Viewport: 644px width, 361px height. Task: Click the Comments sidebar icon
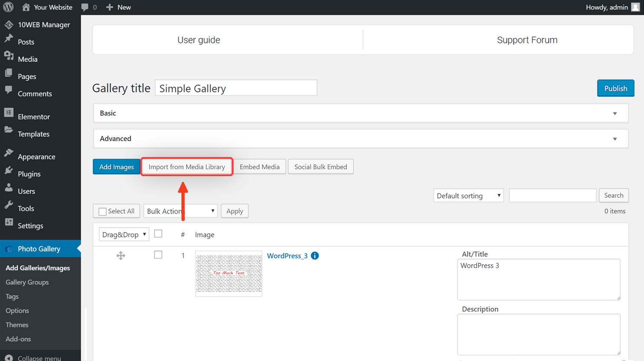pos(9,90)
